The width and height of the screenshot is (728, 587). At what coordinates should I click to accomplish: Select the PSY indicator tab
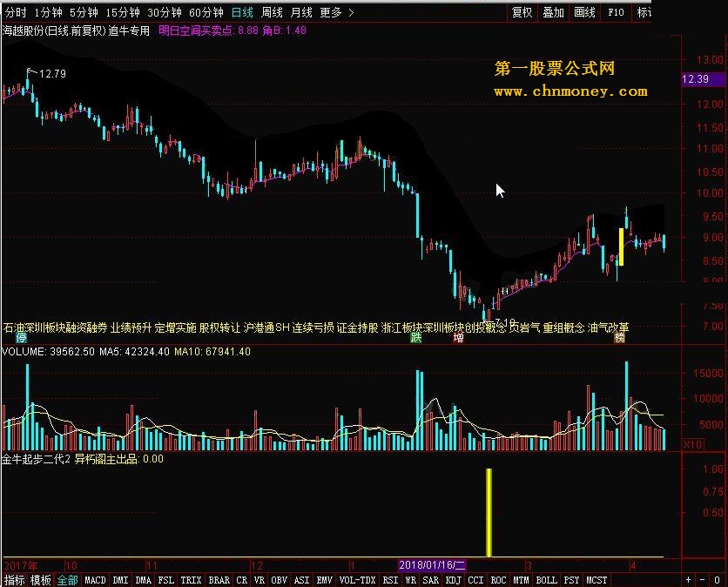572,580
